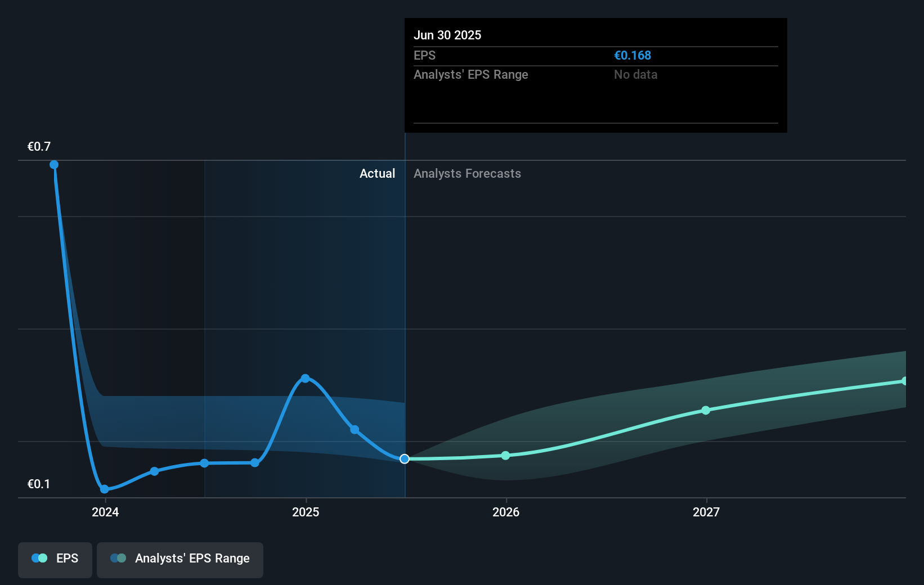Click the 2024 x-axis label

pos(105,512)
